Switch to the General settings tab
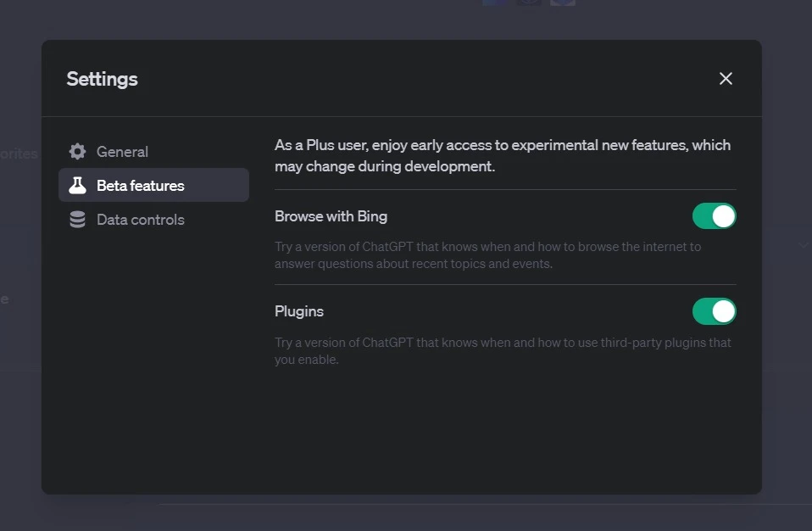The width and height of the screenshot is (812, 531). tap(122, 152)
